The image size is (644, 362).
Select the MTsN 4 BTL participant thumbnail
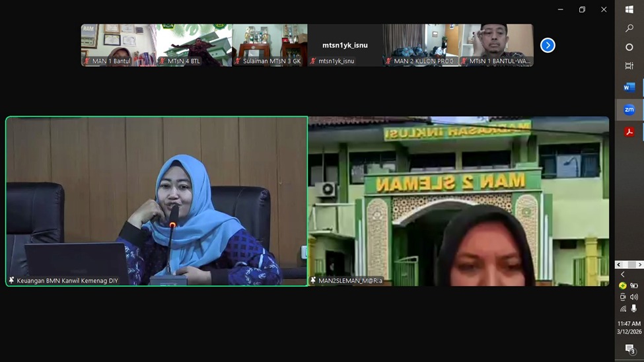194,45
